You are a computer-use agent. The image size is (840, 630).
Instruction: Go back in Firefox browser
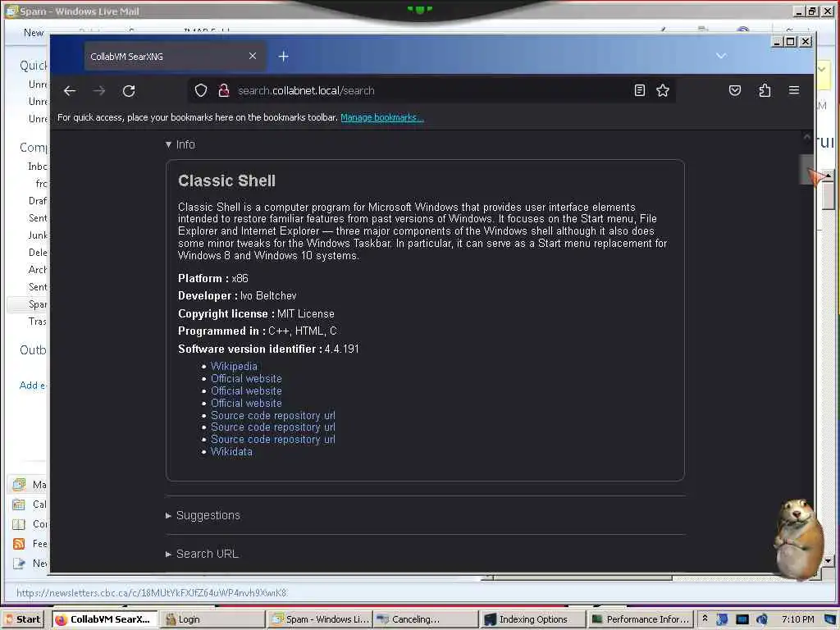point(70,91)
